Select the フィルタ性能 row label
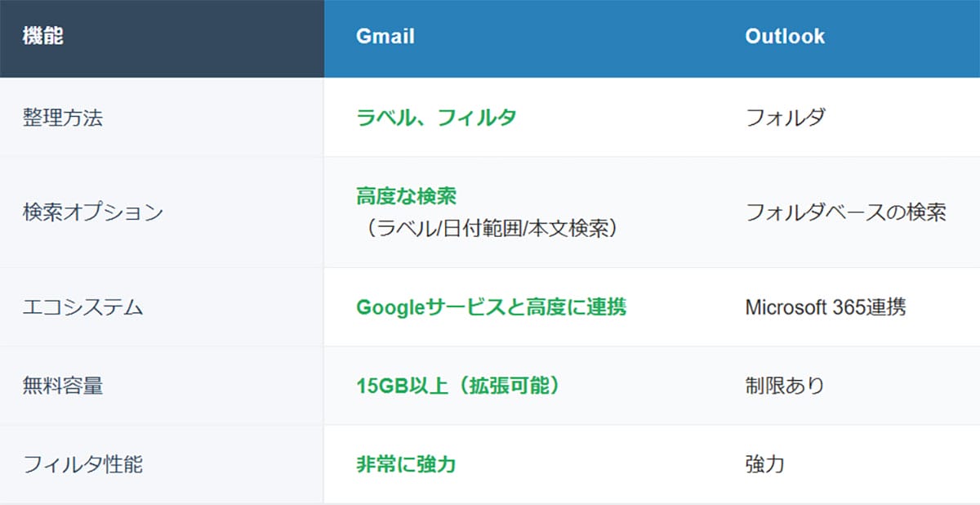980x505 pixels. click(x=83, y=465)
